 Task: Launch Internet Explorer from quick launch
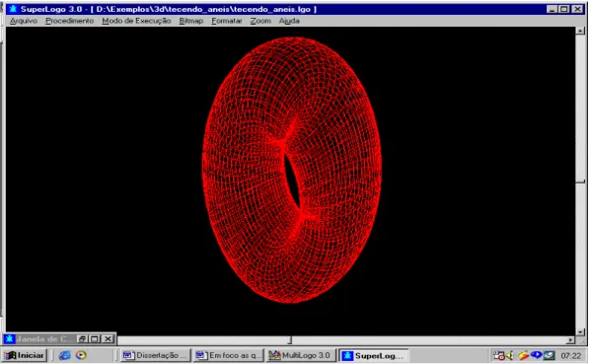[65, 355]
